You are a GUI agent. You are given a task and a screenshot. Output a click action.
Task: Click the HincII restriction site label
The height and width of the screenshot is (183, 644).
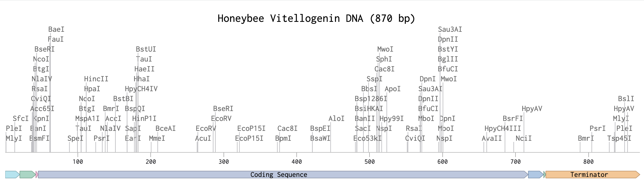(x=96, y=79)
